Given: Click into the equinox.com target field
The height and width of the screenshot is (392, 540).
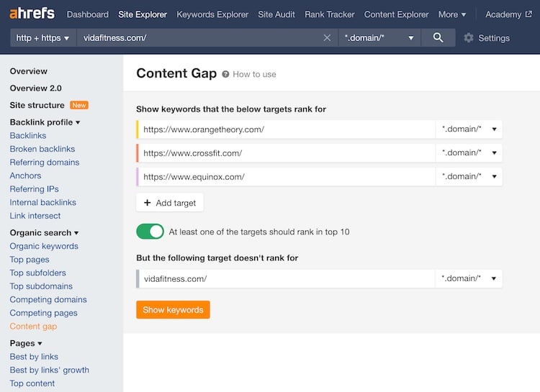Looking at the screenshot, I should pyautogui.click(x=287, y=177).
